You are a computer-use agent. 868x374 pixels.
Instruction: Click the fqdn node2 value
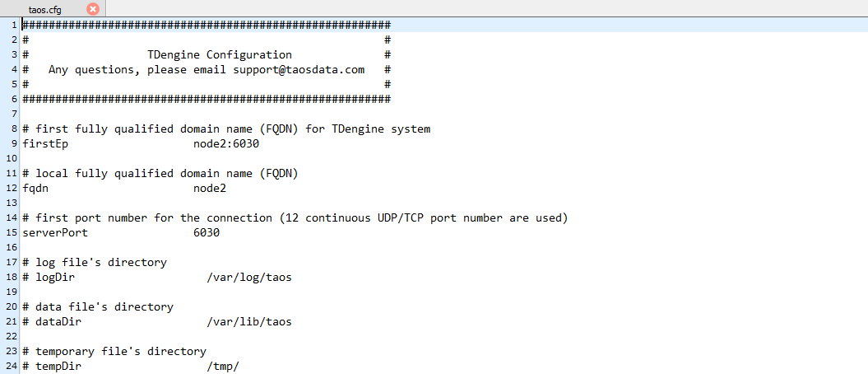click(x=210, y=189)
